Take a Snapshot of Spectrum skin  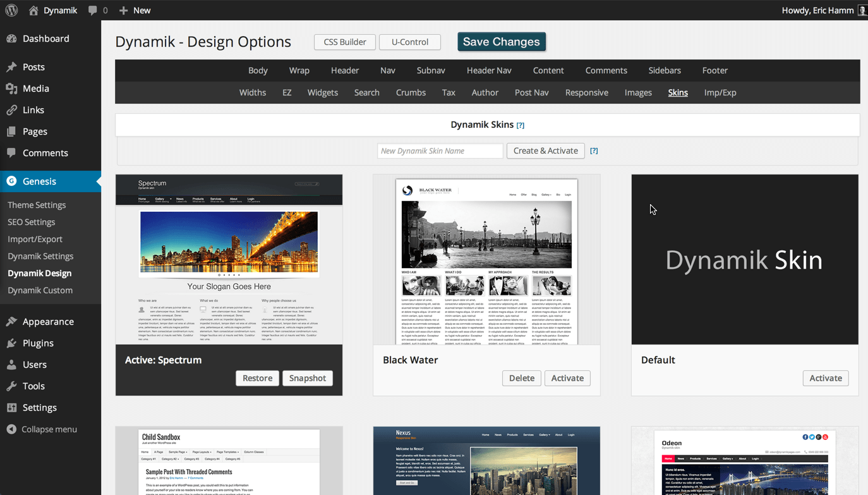[308, 378]
